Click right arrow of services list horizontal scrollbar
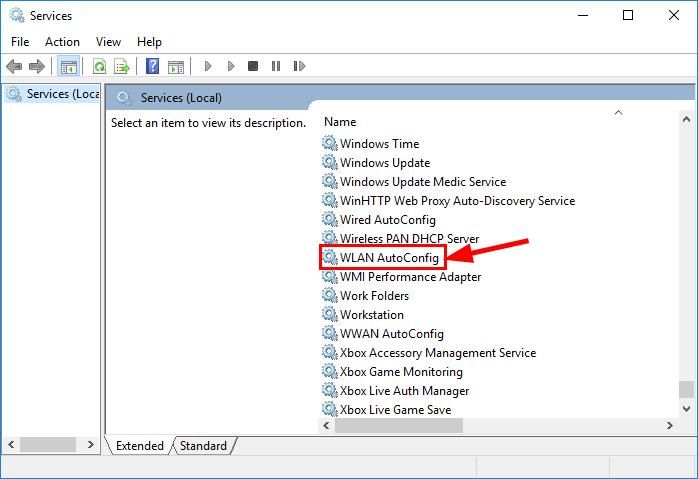698x479 pixels. point(669,426)
